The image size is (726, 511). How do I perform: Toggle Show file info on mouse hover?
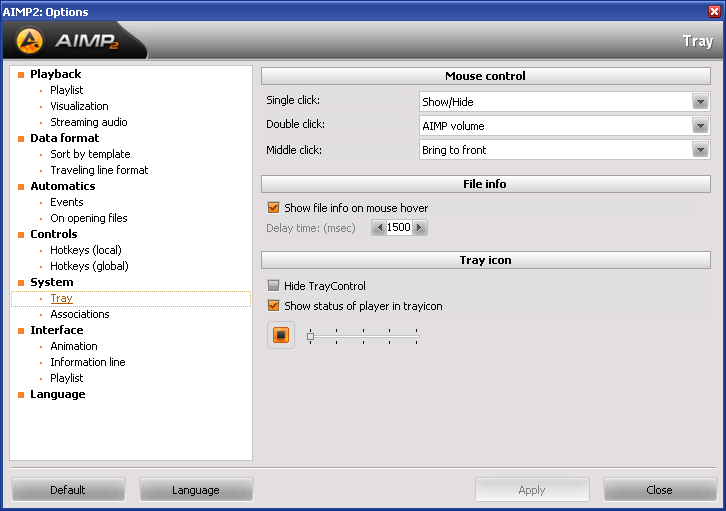(x=273, y=208)
